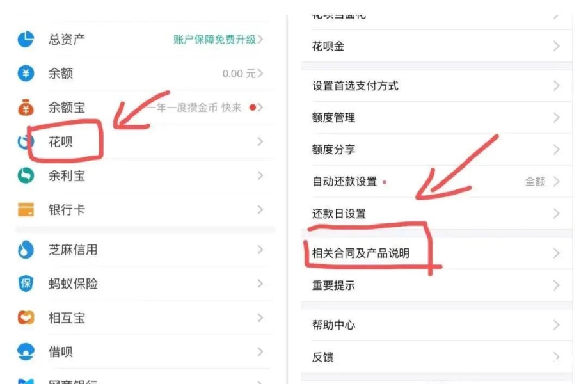Expand 自动还款设置 via its 全额 chevron
The width and height of the screenshot is (588, 384).
[556, 182]
